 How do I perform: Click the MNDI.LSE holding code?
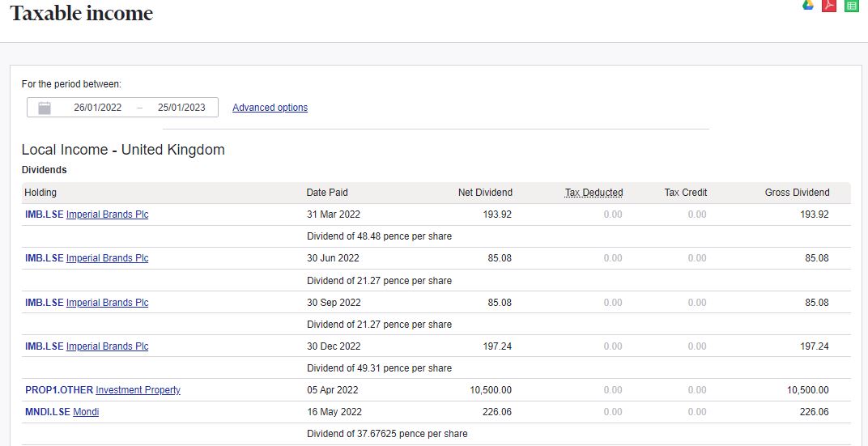(x=48, y=412)
